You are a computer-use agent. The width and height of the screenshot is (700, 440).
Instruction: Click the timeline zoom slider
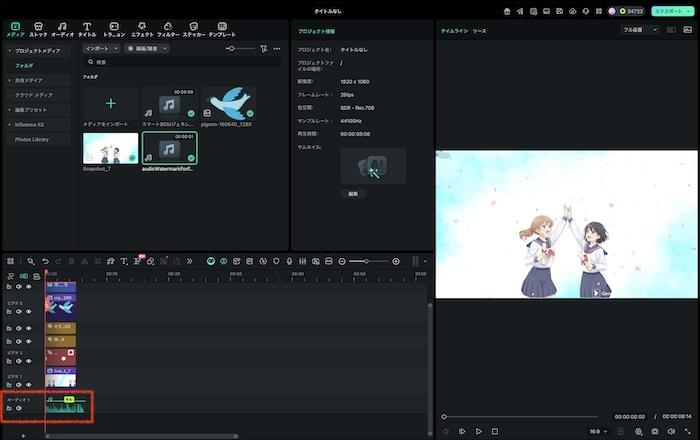pyautogui.click(x=366, y=261)
